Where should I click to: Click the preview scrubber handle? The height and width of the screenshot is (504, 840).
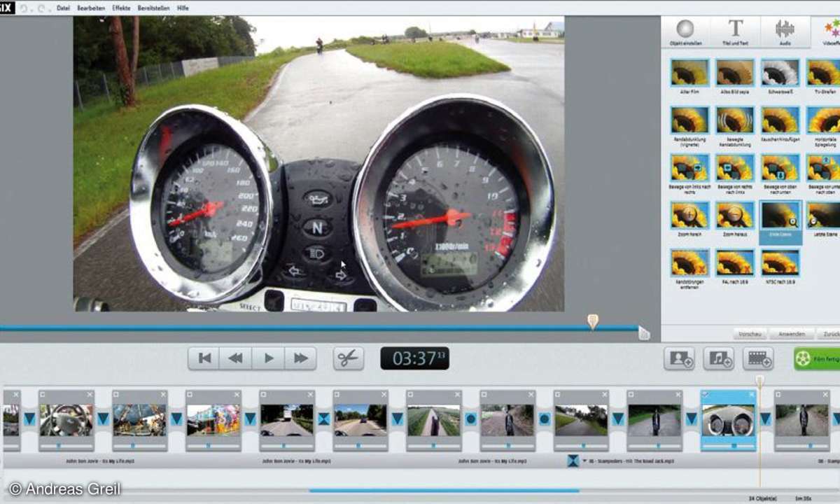(x=593, y=321)
